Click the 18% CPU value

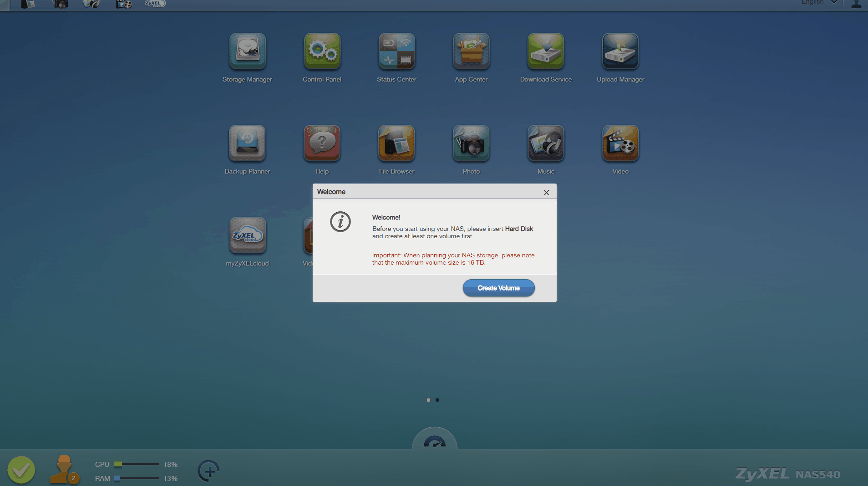[x=170, y=465]
